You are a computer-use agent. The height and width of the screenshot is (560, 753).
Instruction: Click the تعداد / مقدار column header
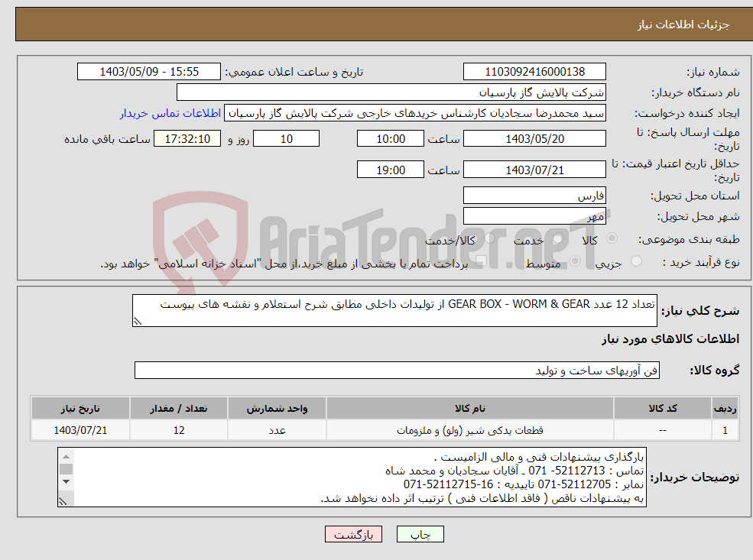(179, 409)
